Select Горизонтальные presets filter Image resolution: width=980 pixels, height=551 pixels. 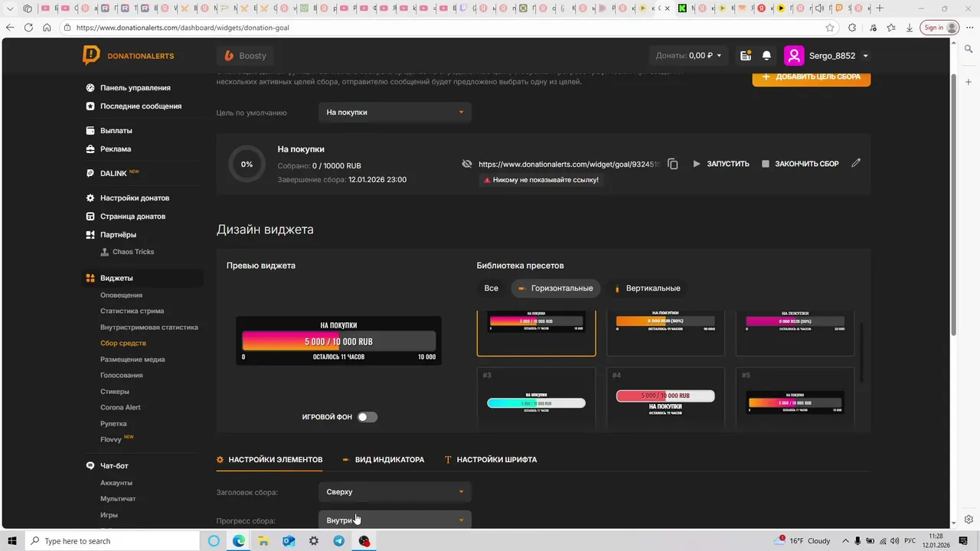click(555, 289)
